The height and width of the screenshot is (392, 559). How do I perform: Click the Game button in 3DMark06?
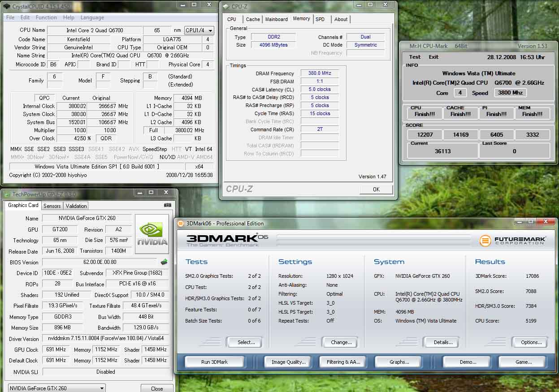coord(524,362)
